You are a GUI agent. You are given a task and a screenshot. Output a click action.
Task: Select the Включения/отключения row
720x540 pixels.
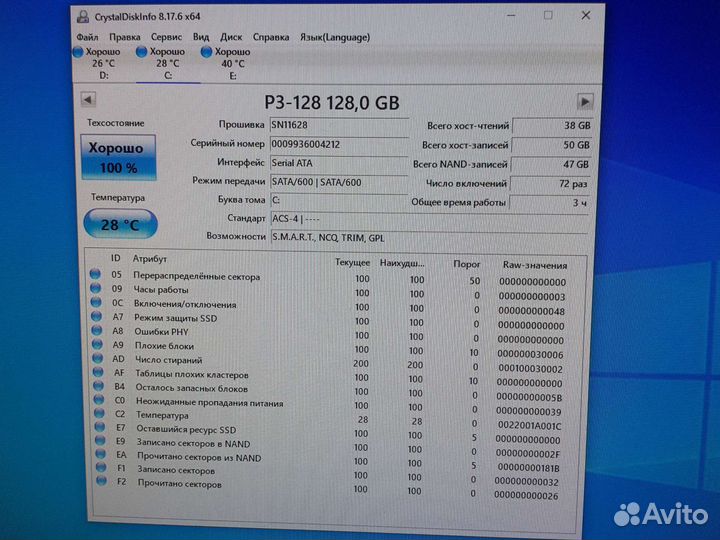point(328,306)
